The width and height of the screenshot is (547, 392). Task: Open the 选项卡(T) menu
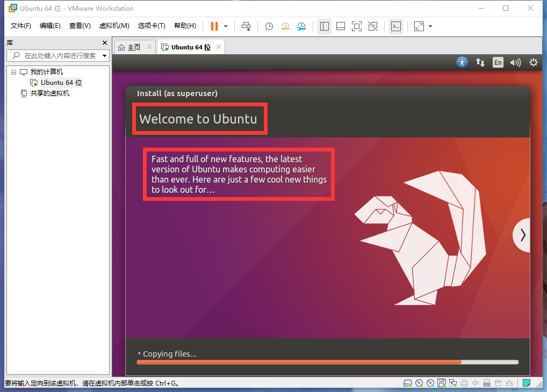(x=152, y=26)
